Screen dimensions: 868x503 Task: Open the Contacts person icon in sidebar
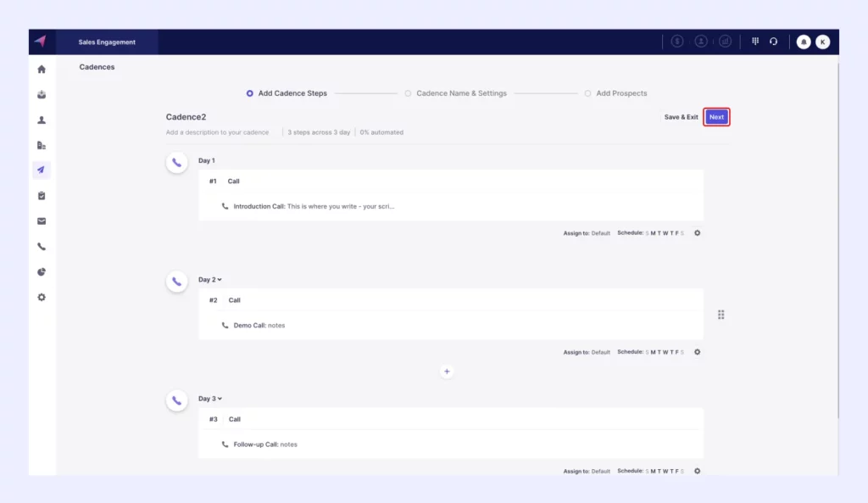tap(41, 120)
